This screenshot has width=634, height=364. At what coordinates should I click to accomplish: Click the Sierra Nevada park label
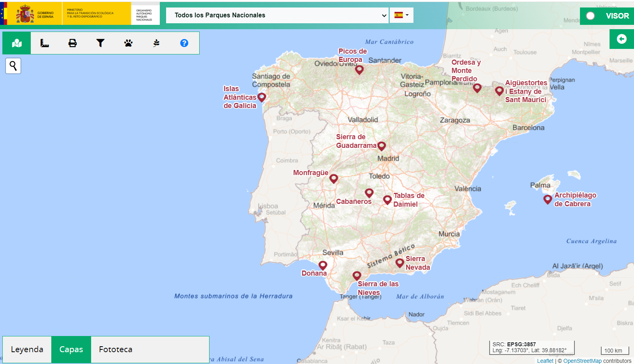pos(417,263)
